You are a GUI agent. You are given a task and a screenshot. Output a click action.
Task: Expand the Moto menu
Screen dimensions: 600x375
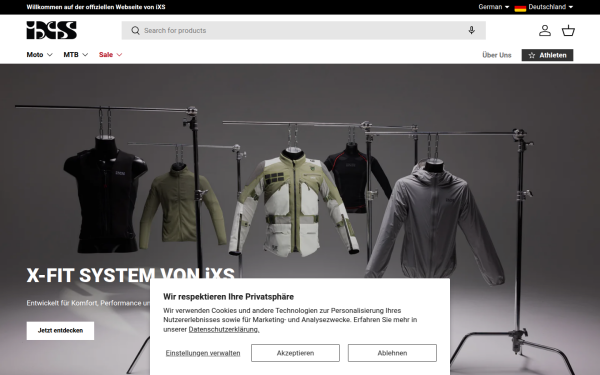(39, 55)
